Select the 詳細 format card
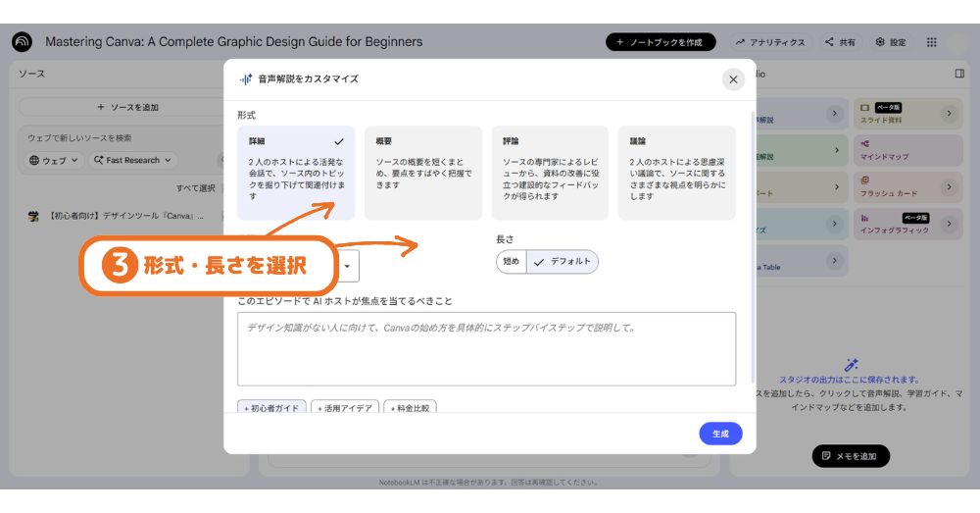980x513 pixels. 296,173
